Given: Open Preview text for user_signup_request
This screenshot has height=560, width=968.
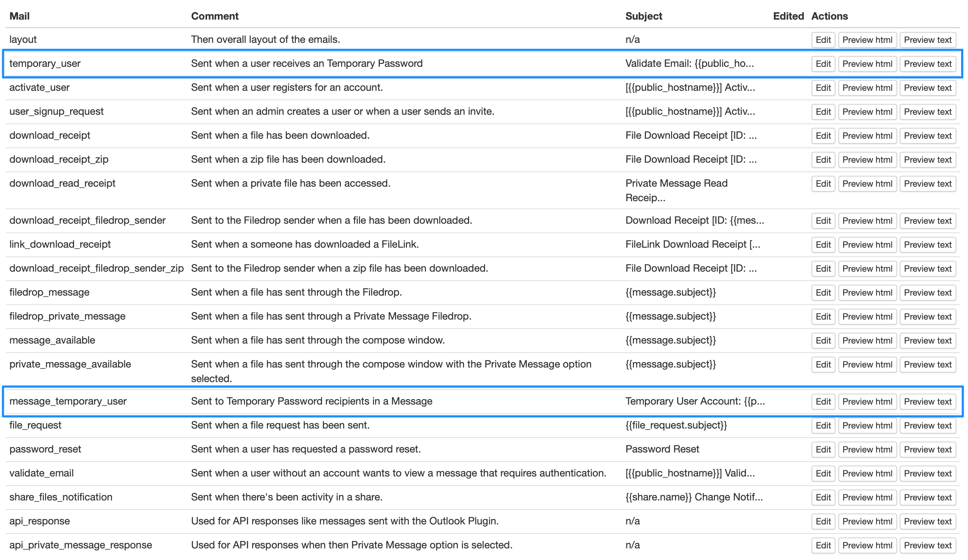Looking at the screenshot, I should tap(928, 111).
